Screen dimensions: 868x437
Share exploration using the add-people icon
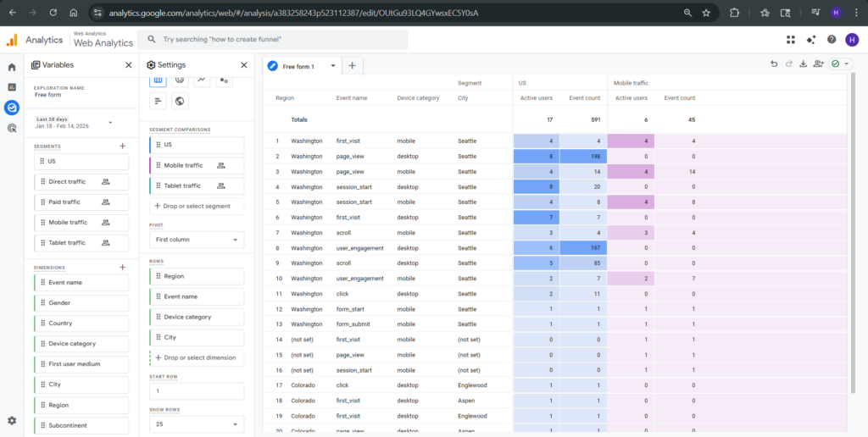[818, 64]
